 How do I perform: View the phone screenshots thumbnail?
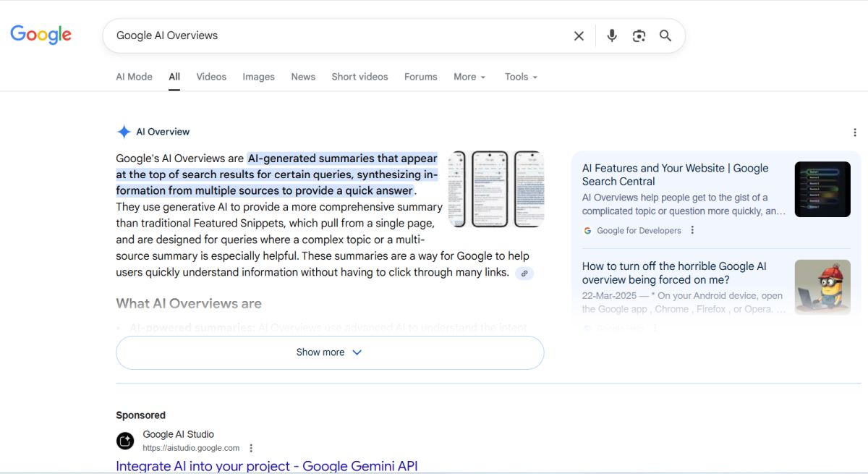click(x=495, y=189)
